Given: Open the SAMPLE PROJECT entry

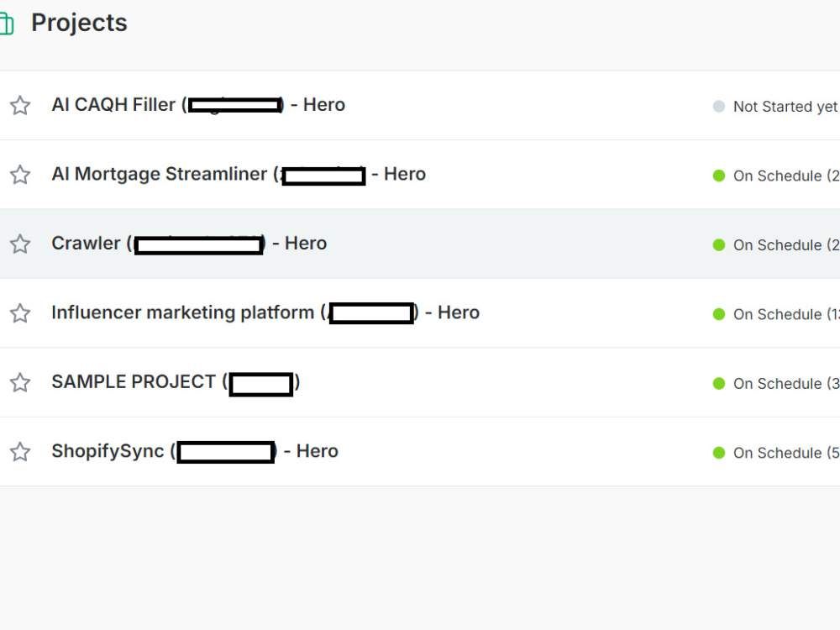Looking at the screenshot, I should point(176,382).
